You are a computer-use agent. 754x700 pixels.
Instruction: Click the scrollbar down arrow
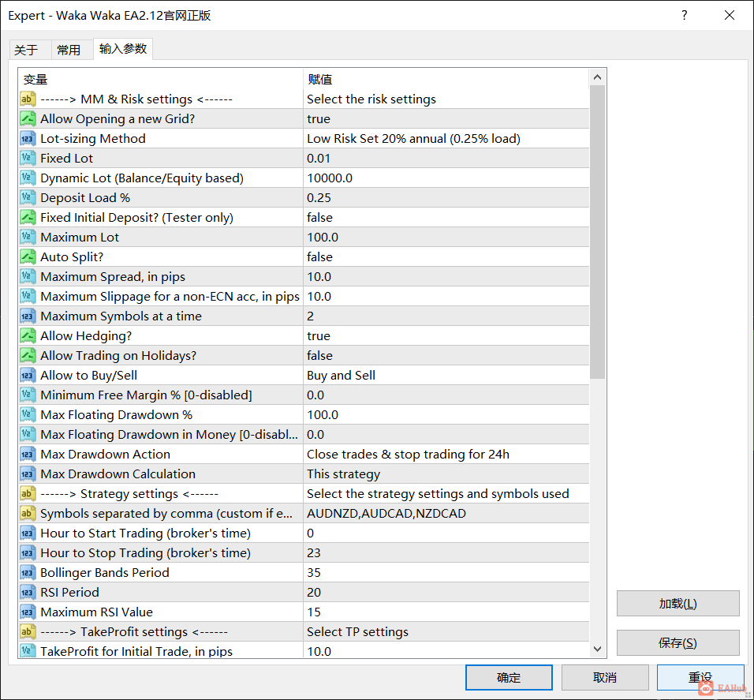pyautogui.click(x=597, y=649)
